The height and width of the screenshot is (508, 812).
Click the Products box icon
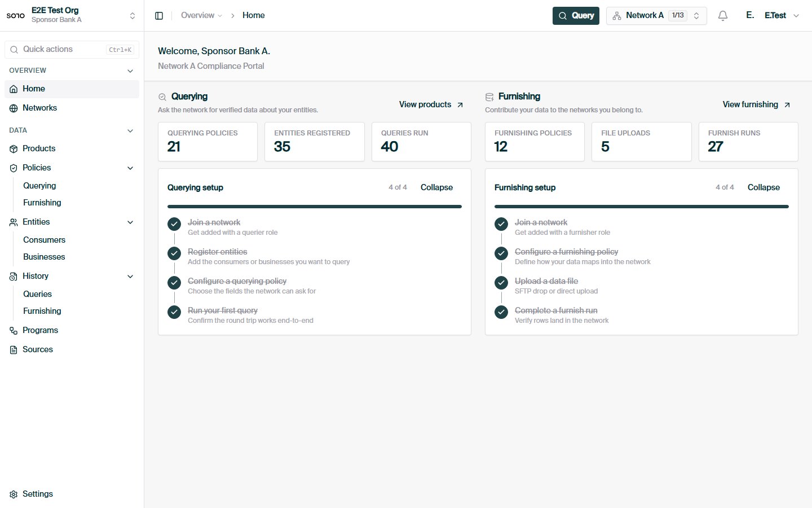[14, 149]
